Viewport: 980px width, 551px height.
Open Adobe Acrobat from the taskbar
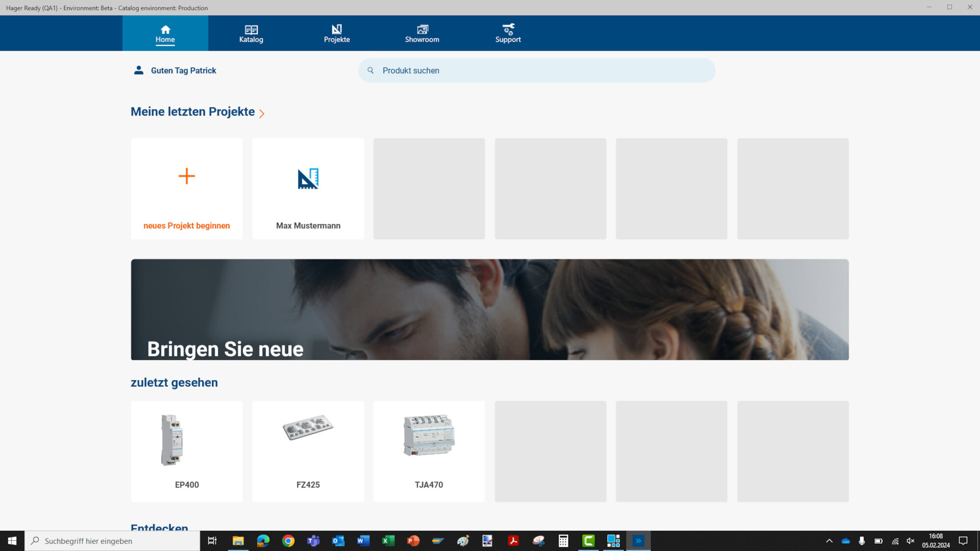tap(513, 541)
